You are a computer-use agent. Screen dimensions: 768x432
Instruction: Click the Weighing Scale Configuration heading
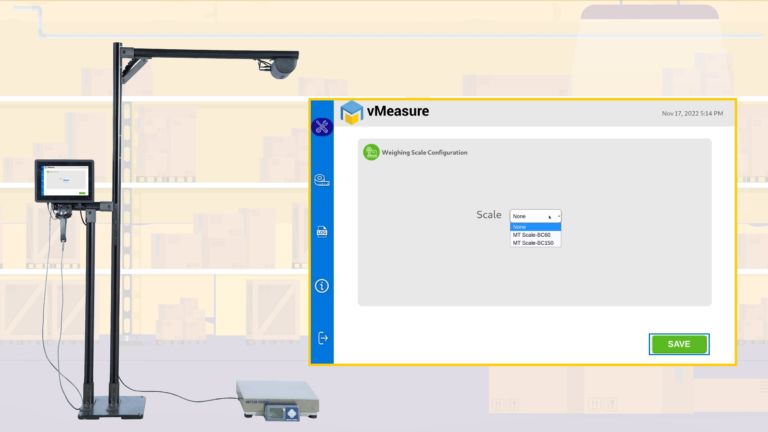pyautogui.click(x=424, y=152)
